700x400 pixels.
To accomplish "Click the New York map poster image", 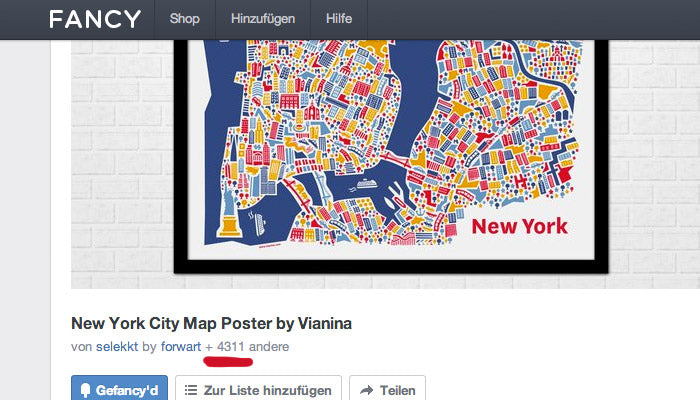I will (x=391, y=156).
